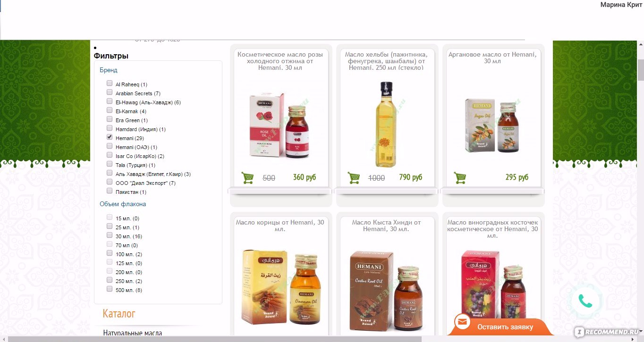Open Масло виноградных косточек product title

pos(492,229)
